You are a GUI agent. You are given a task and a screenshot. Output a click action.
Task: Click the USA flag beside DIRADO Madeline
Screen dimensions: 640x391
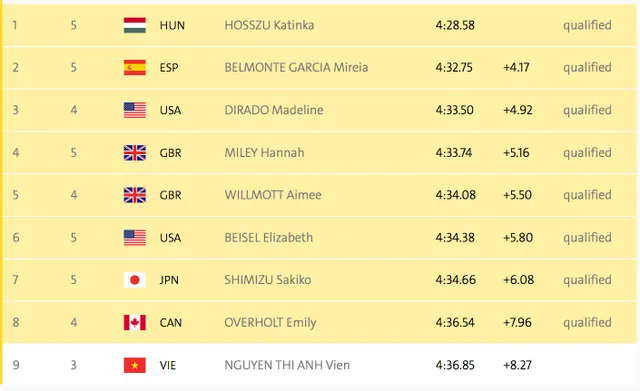pos(135,110)
